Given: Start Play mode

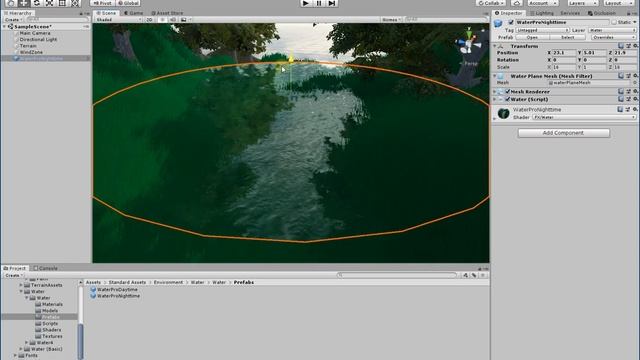Looking at the screenshot, I should pyautogui.click(x=305, y=3).
